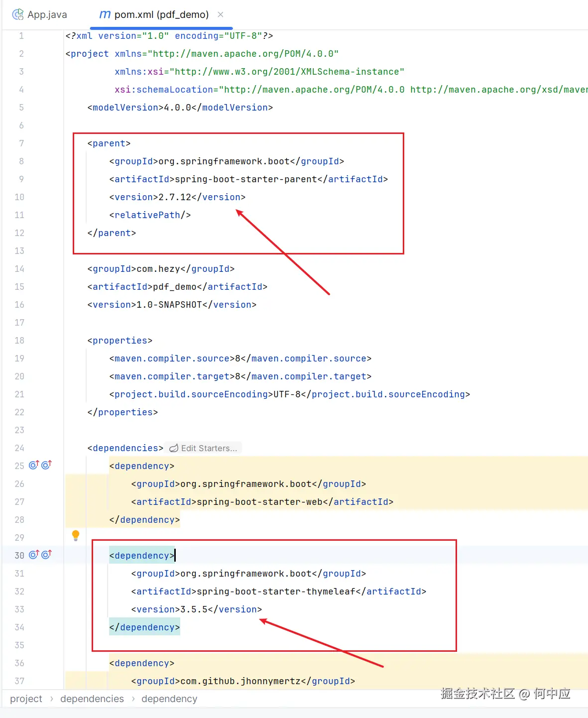Viewport: 588px width, 718px height.
Task: Click xsi:schemaLocation attribute line
Action: [x=351, y=90]
